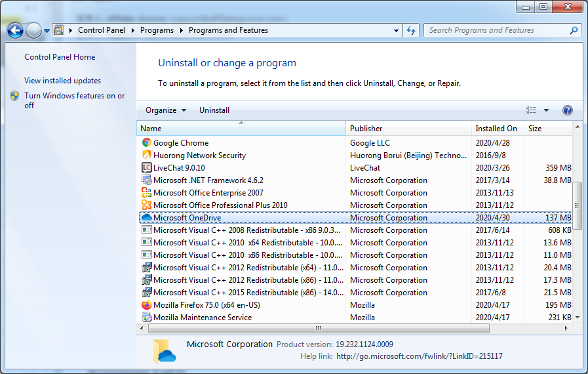Click the Uninstall button

tap(214, 110)
